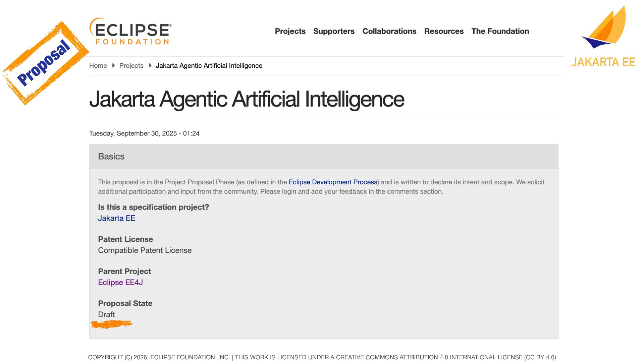The height and width of the screenshot is (362, 644).
Task: Open the Projects menu
Action: [290, 31]
